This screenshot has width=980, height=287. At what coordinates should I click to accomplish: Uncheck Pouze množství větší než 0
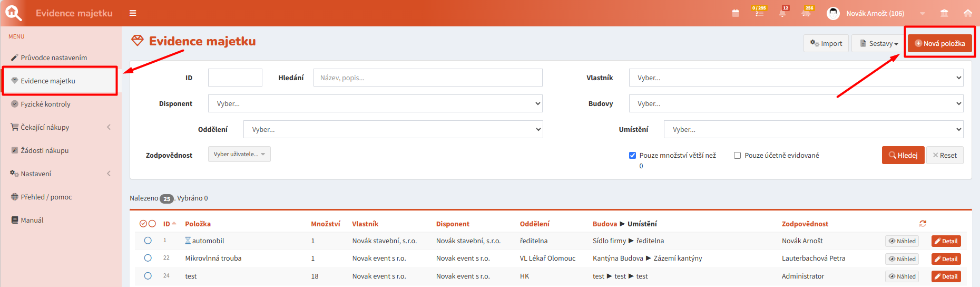click(x=632, y=155)
